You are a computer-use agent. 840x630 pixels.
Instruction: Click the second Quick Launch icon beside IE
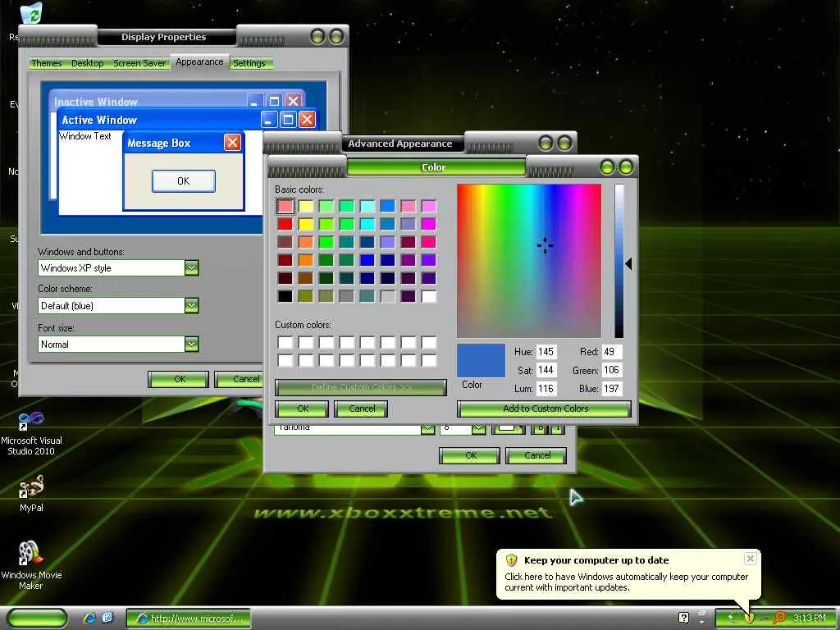click(x=107, y=619)
